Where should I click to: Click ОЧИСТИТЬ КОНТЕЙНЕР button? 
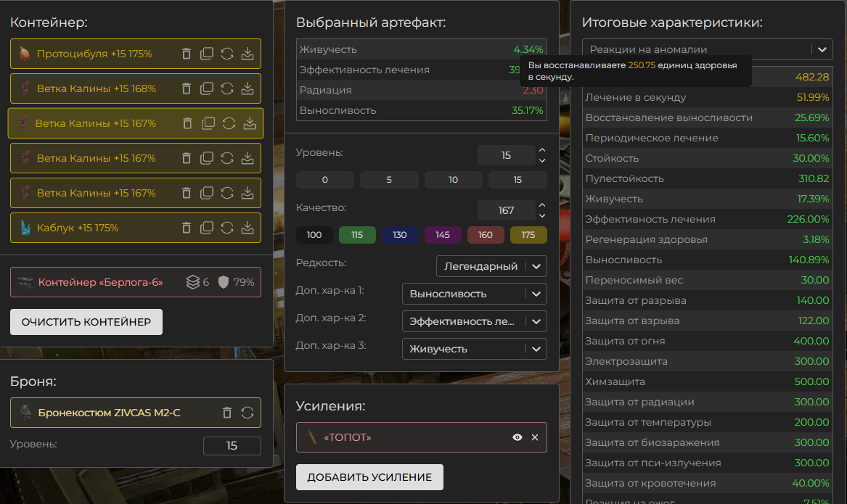point(86,322)
